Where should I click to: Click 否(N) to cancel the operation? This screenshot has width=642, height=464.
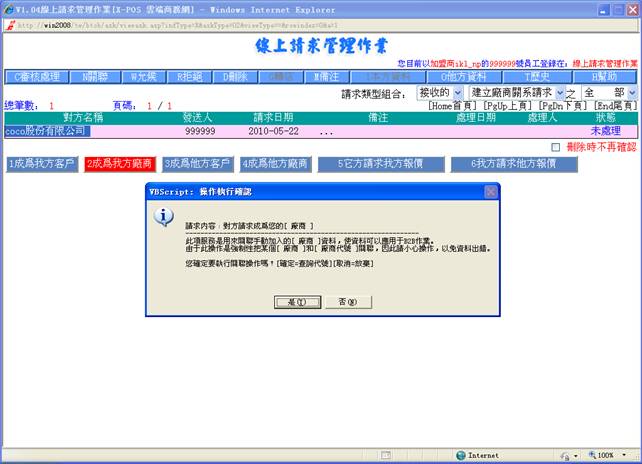(x=345, y=301)
